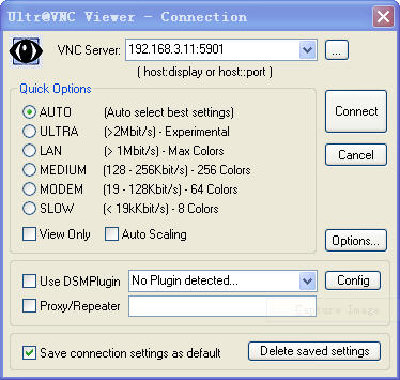
Task: Click the "(Auto select best settings)" description
Action: 169,113
